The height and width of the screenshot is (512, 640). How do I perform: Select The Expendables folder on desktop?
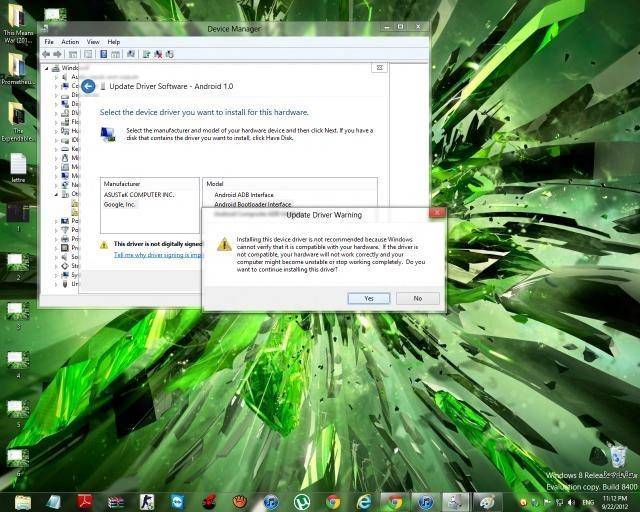(x=18, y=122)
